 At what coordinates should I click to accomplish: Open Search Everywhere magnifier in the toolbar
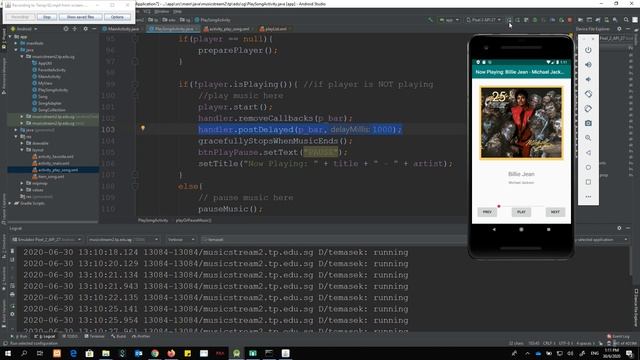(x=626, y=20)
